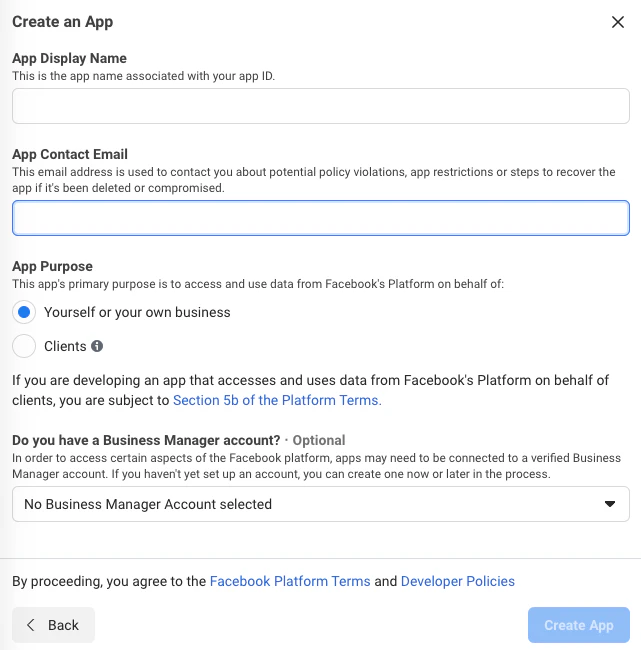Click the 'Do you have a Business Manager account?' heading

[x=145, y=440]
